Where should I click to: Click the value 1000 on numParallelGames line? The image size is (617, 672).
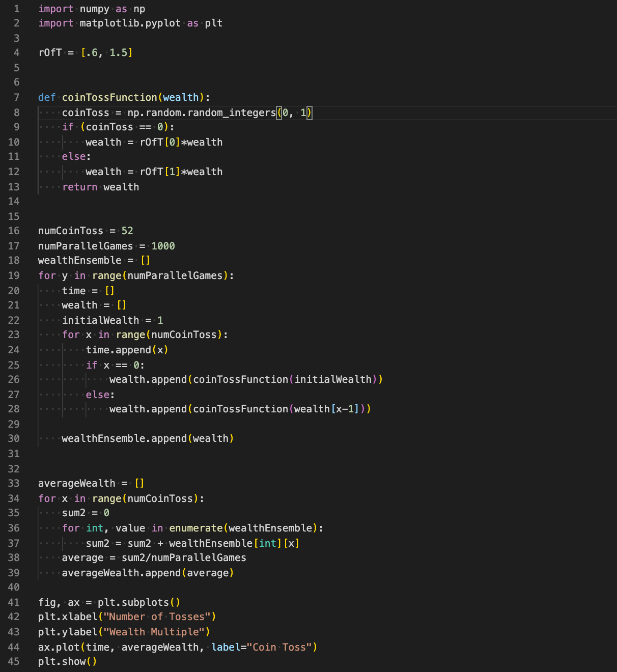click(163, 246)
